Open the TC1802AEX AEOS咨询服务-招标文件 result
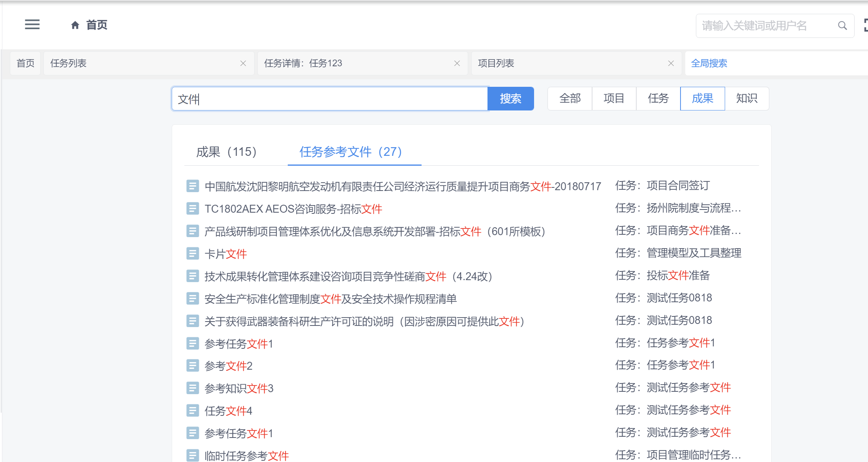This screenshot has width=868, height=462. pyautogui.click(x=293, y=209)
